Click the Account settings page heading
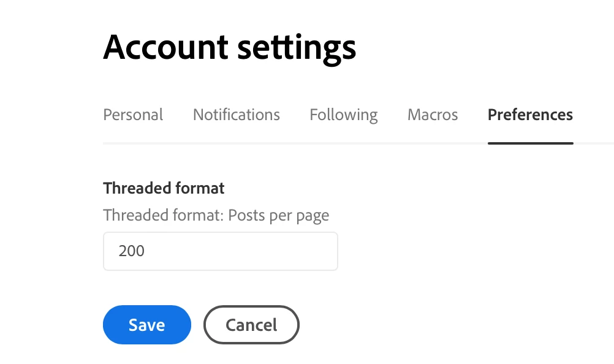Image resolution: width=614 pixels, height=364 pixels. 229,48
